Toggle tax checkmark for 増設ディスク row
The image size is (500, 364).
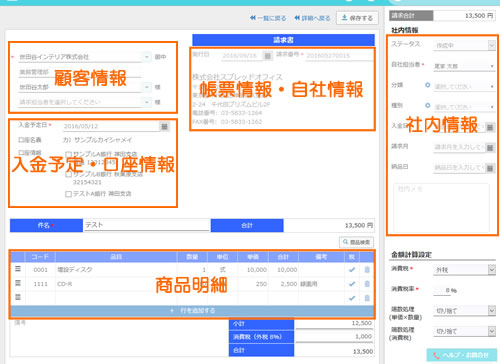point(352,270)
